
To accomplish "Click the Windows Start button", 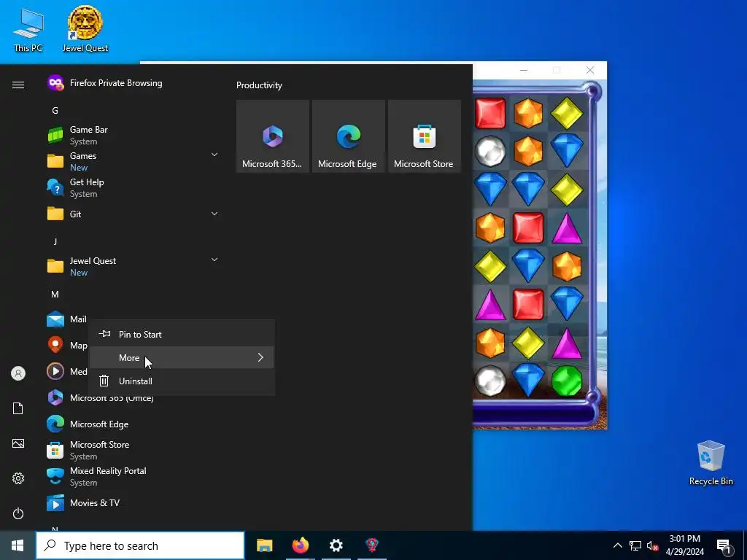I will coord(18,545).
